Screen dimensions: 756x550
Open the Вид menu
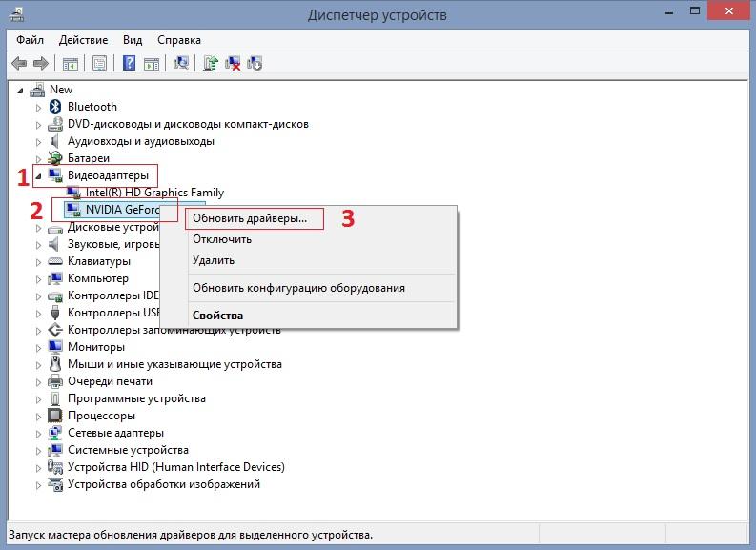point(133,40)
